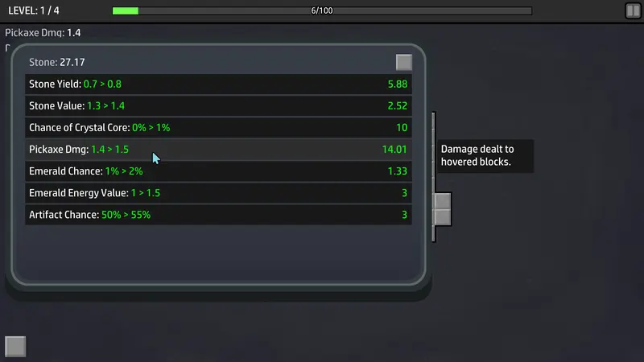
Task: Buy the Stone Yield upgrade
Action: tap(218, 84)
